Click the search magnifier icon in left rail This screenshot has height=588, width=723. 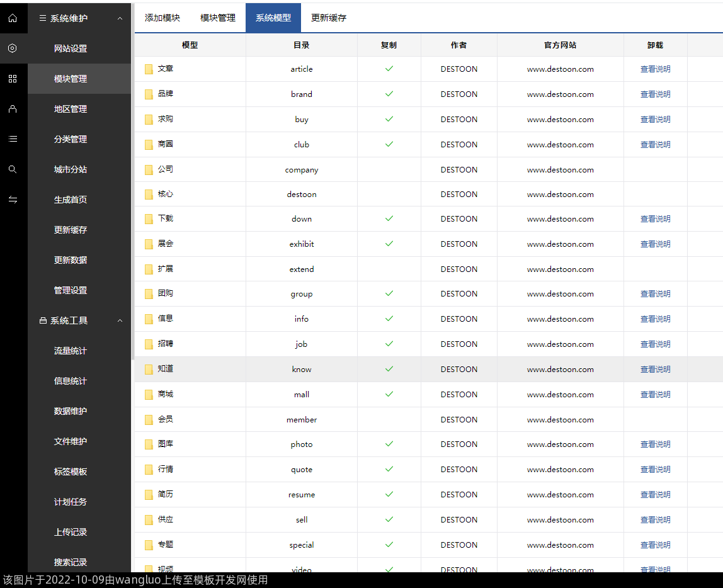point(13,169)
